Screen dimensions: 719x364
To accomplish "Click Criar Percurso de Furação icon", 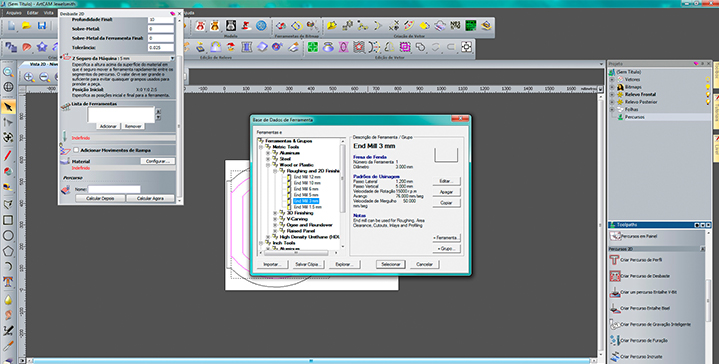I will point(614,340).
